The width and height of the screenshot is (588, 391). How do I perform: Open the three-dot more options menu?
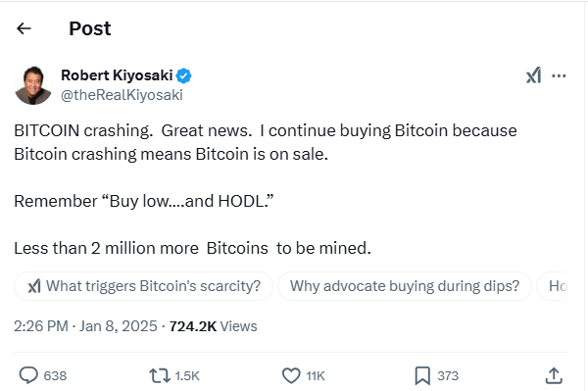coord(559,75)
